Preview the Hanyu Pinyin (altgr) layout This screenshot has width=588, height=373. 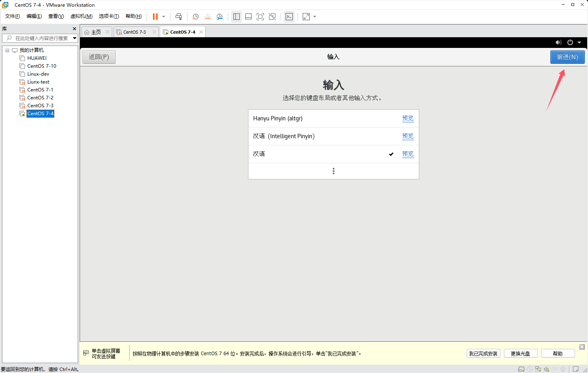[408, 118]
